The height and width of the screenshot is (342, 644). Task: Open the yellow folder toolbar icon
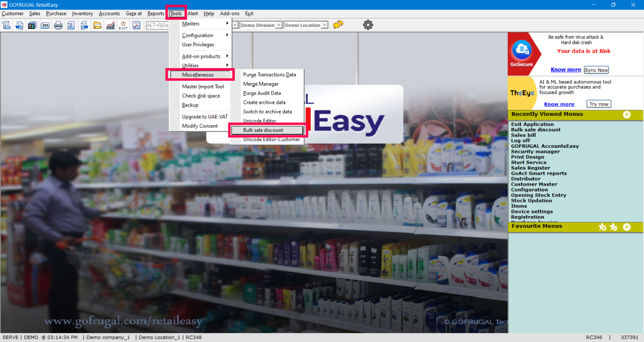tap(97, 25)
